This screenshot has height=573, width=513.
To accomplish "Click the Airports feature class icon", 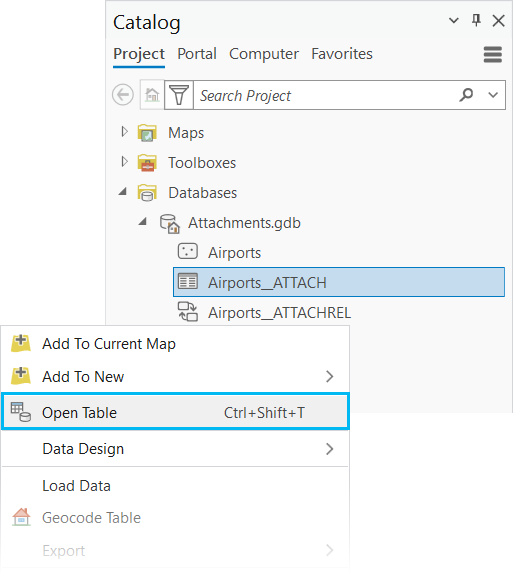I will pyautogui.click(x=187, y=252).
